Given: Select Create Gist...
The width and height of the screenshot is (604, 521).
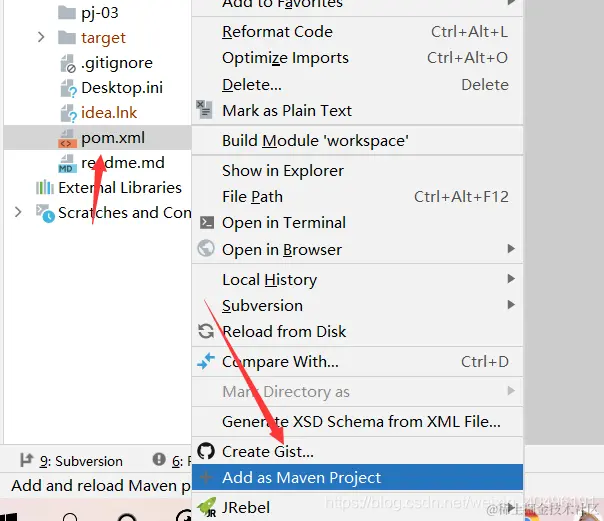Looking at the screenshot, I should (357, 451).
